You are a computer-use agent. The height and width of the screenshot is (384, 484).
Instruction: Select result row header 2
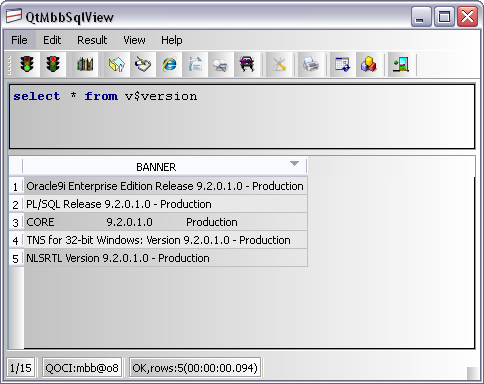(x=16, y=204)
